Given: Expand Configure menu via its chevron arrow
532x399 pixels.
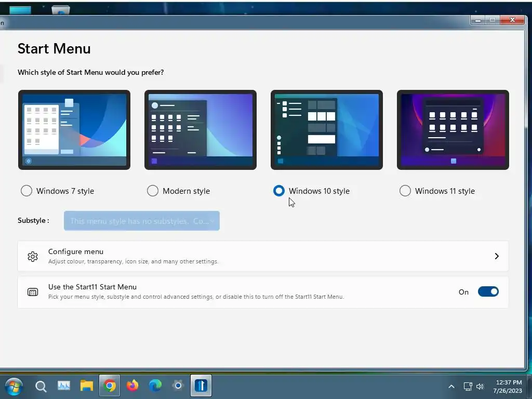Looking at the screenshot, I should pyautogui.click(x=497, y=256).
